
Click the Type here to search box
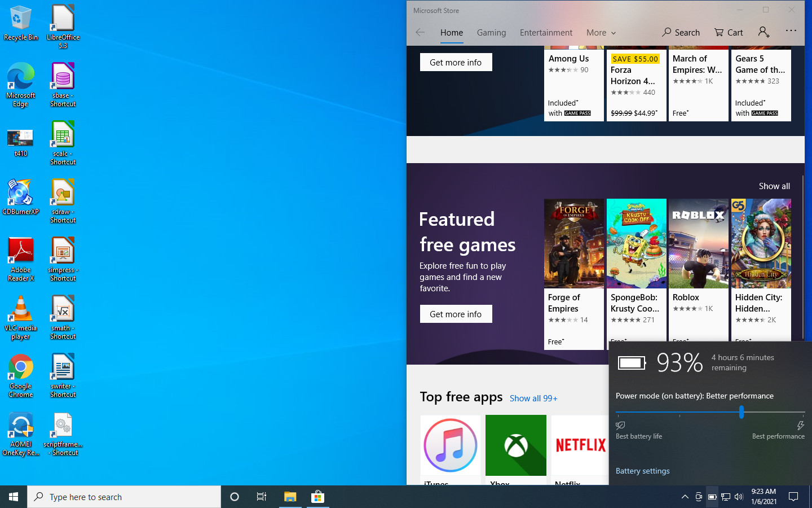coord(124,497)
